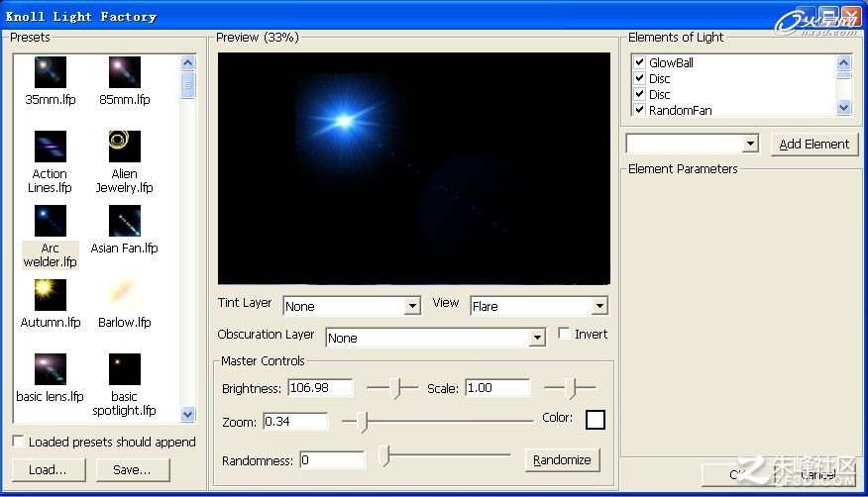Select the Autumn.lfp preset icon

pos(51,295)
